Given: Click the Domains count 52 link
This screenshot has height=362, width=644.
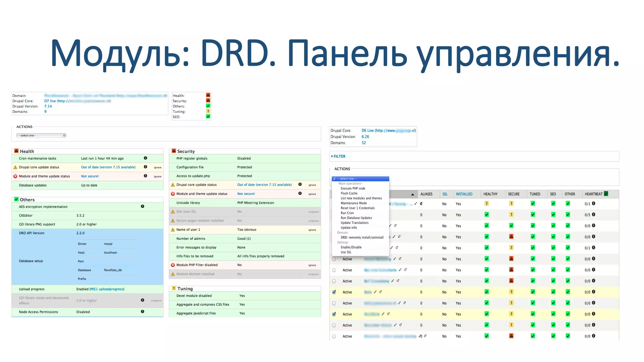Looking at the screenshot, I should [x=364, y=143].
